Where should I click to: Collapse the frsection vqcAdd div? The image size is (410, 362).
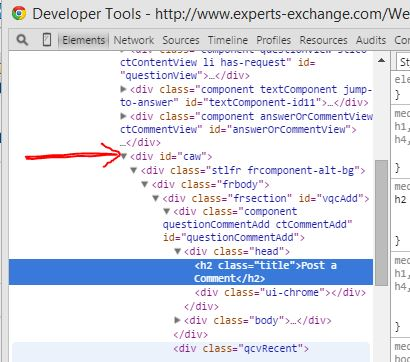[155, 198]
